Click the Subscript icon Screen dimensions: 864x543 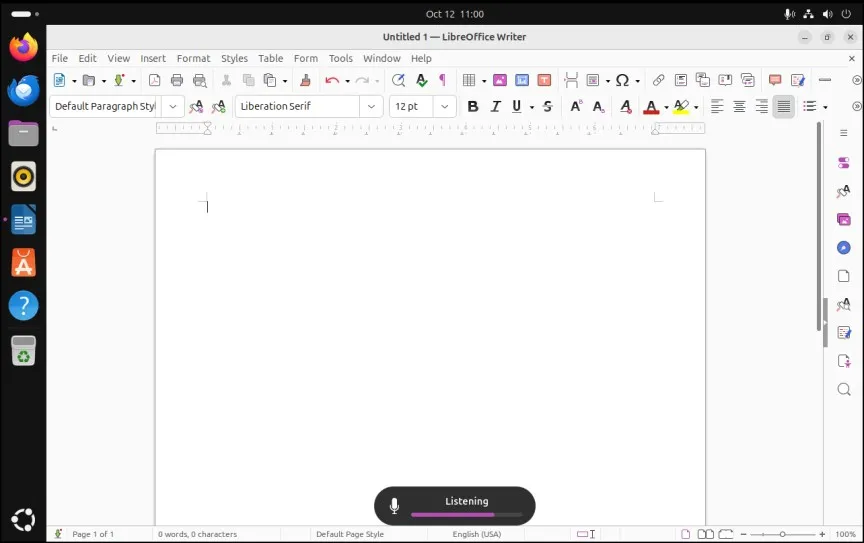(599, 106)
